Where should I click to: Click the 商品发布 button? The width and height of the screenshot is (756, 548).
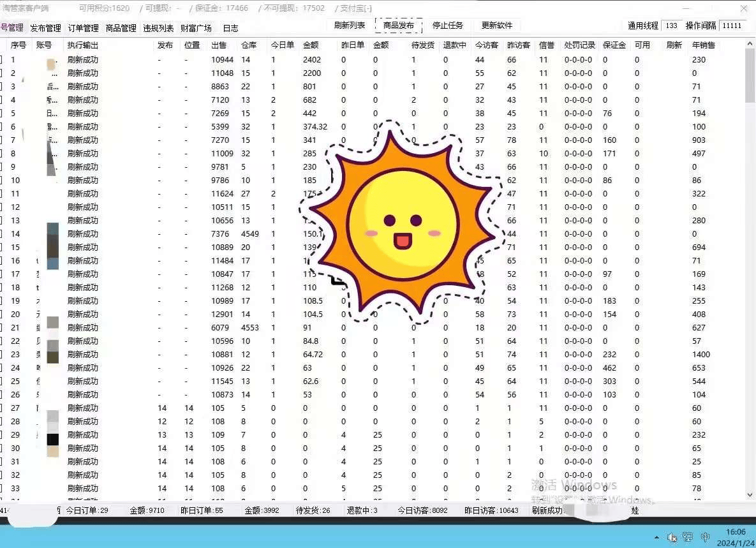coord(399,25)
